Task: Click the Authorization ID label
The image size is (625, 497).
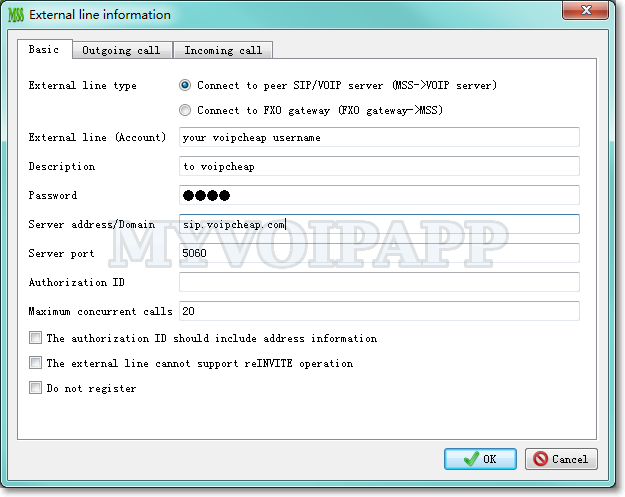Action: click(77, 282)
